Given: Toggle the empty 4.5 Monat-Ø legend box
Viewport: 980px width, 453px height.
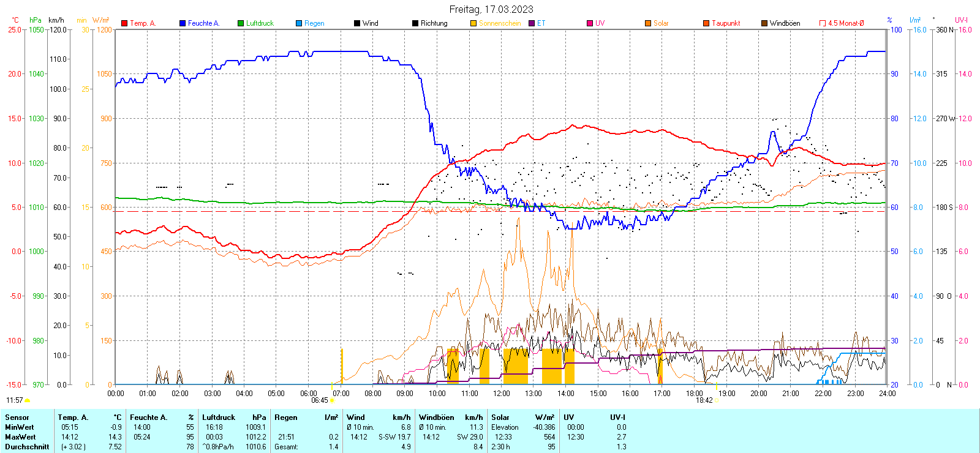Looking at the screenshot, I should coord(823,23).
